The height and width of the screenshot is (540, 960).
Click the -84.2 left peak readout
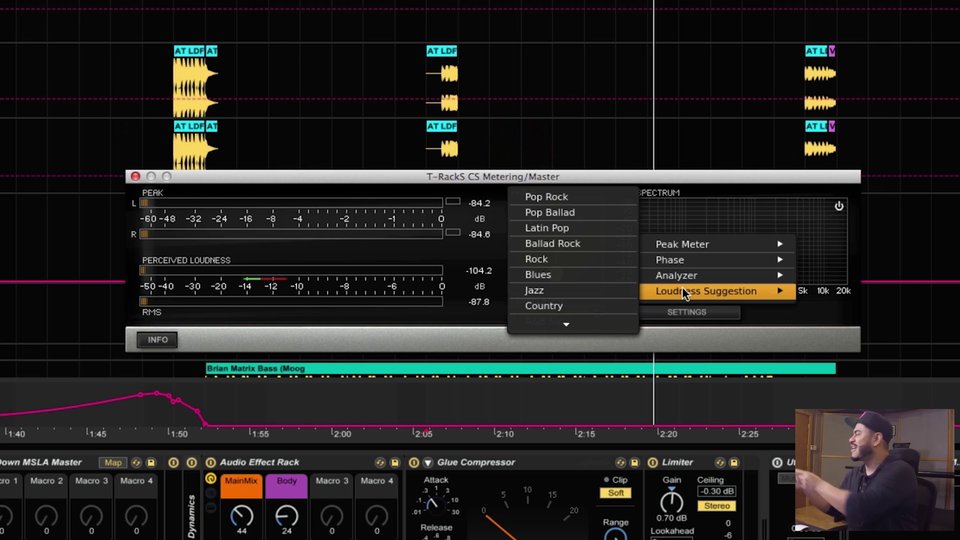point(479,203)
